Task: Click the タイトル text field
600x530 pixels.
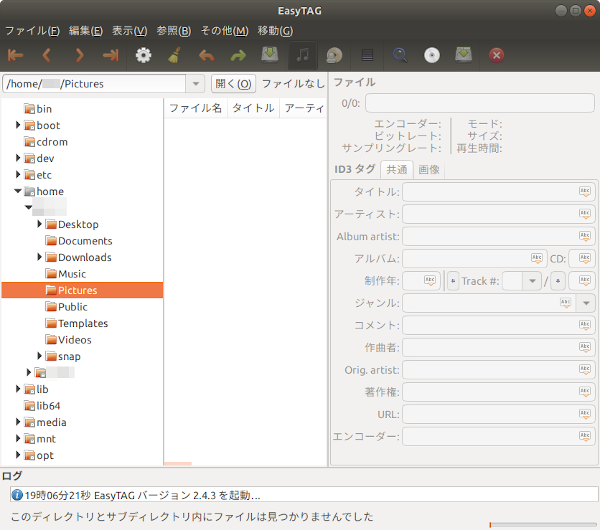Action: click(x=499, y=192)
